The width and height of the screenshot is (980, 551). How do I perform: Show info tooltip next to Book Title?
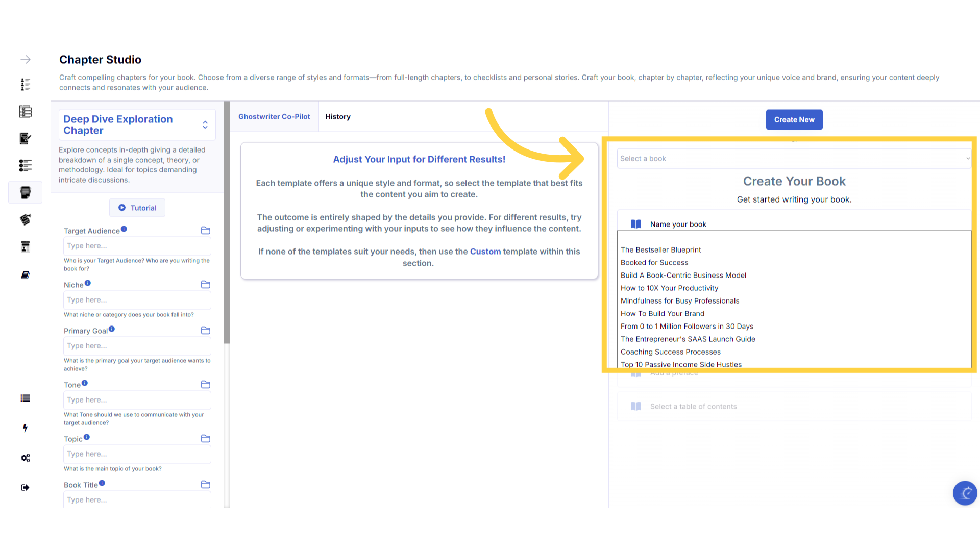[x=102, y=483]
